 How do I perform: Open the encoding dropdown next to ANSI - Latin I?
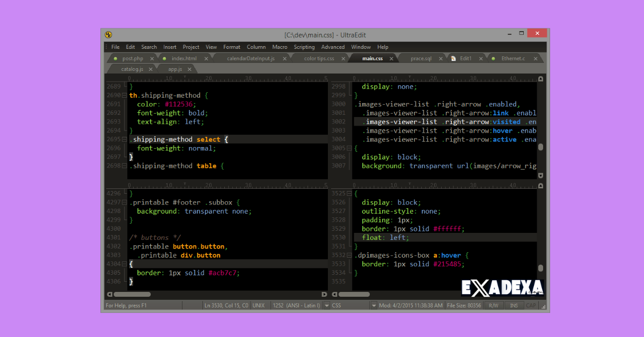(x=325, y=305)
